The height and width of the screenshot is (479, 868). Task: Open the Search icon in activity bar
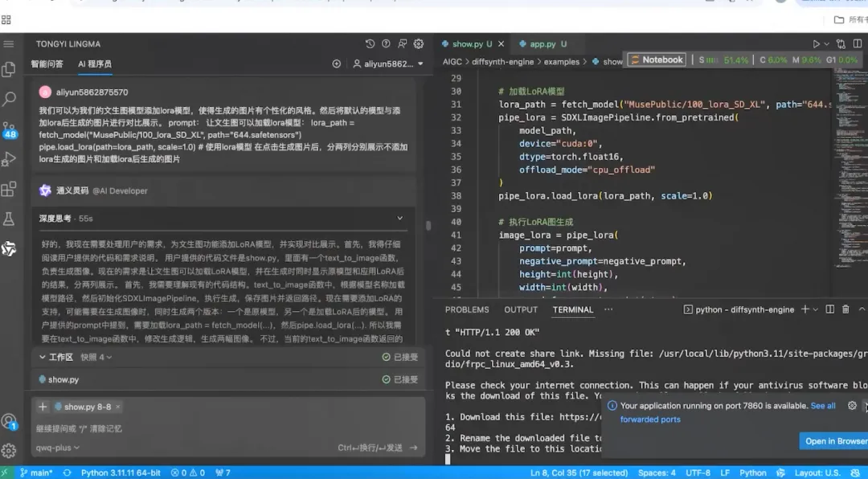[x=9, y=99]
